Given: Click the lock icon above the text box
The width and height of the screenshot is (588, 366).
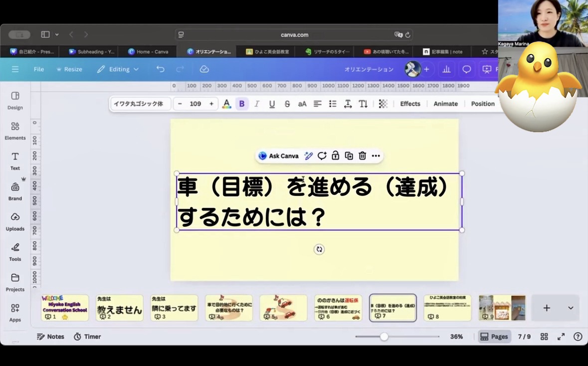Looking at the screenshot, I should tap(336, 156).
